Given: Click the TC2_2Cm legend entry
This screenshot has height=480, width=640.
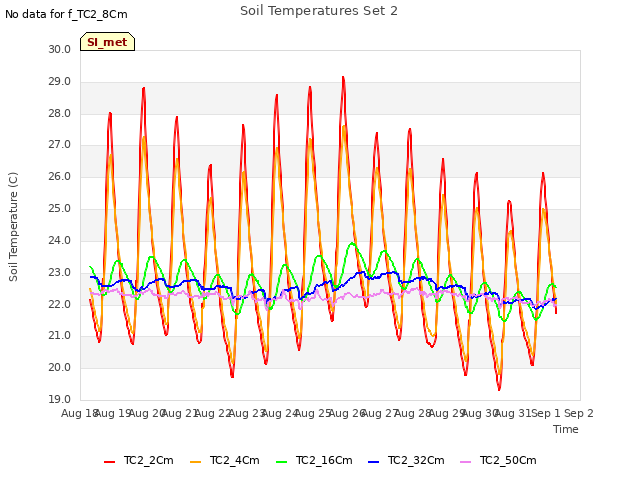Looking at the screenshot, I should click(x=139, y=460).
